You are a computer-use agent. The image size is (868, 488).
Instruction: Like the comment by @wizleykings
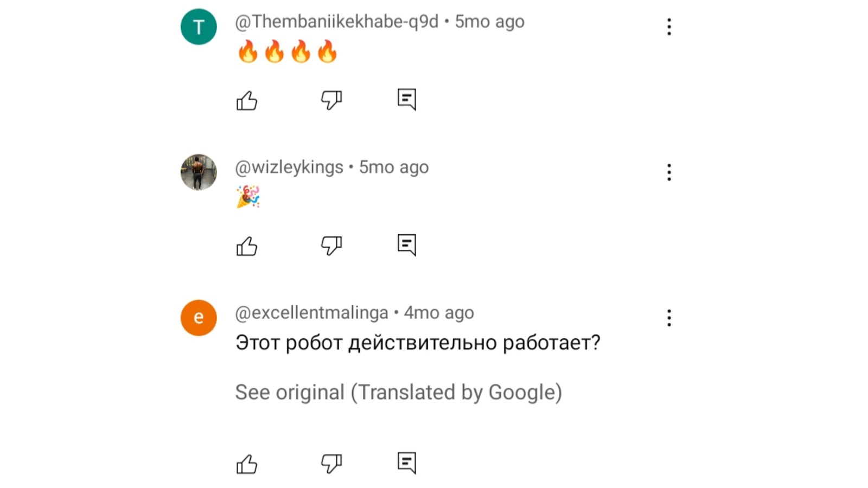click(247, 246)
